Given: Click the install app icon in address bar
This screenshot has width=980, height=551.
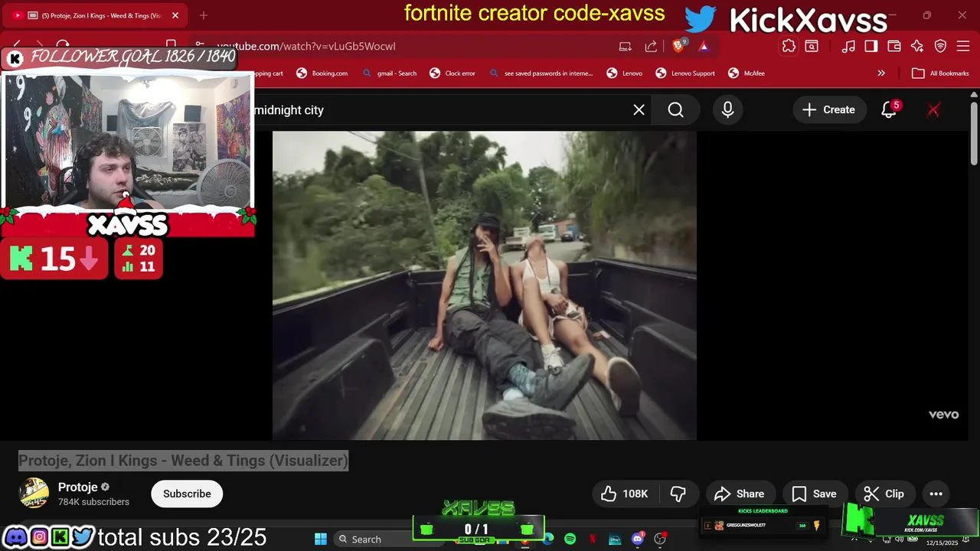Looking at the screenshot, I should tap(626, 46).
